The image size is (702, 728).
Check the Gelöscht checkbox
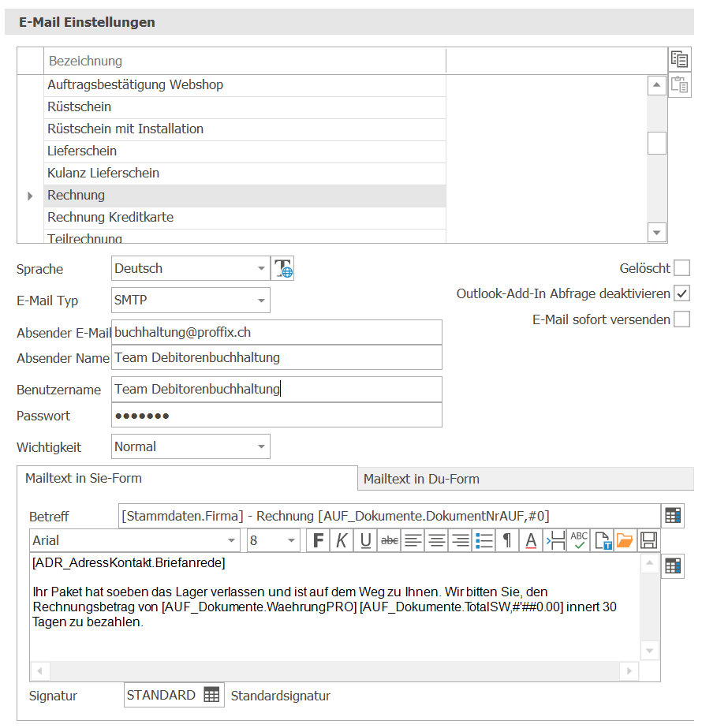(x=681, y=268)
